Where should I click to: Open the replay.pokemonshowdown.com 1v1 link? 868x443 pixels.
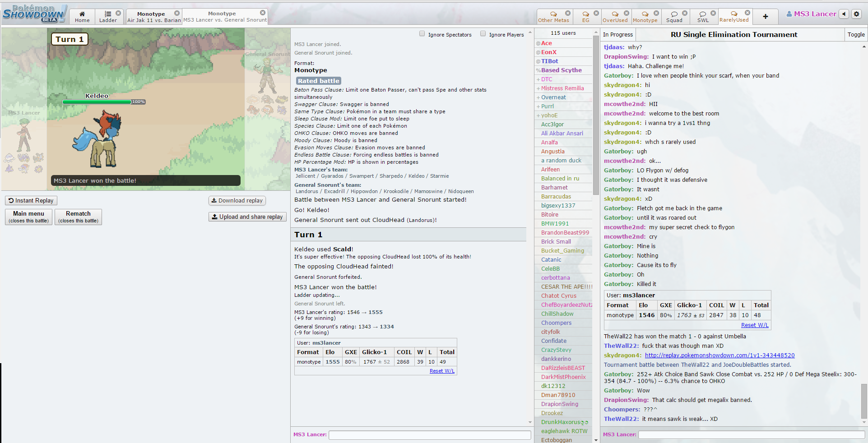click(x=719, y=355)
